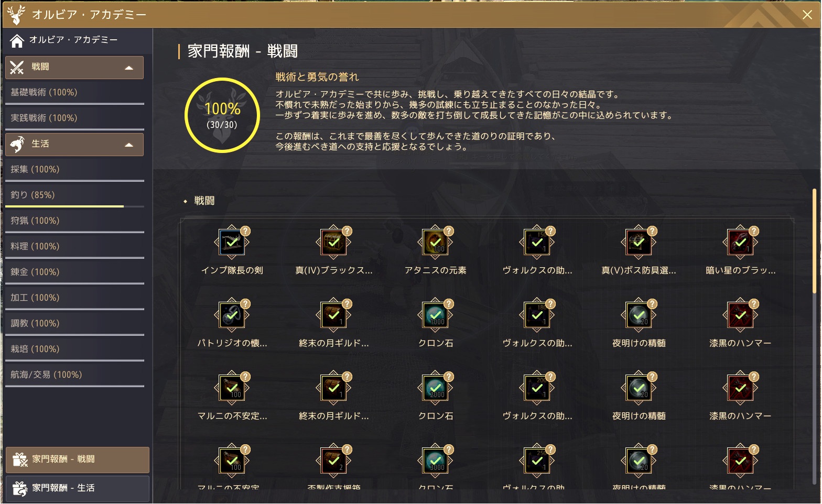Viewport: 822px width, 504px height.
Task: Click the 真(V)ボス防具選 reward icon
Action: 639,243
